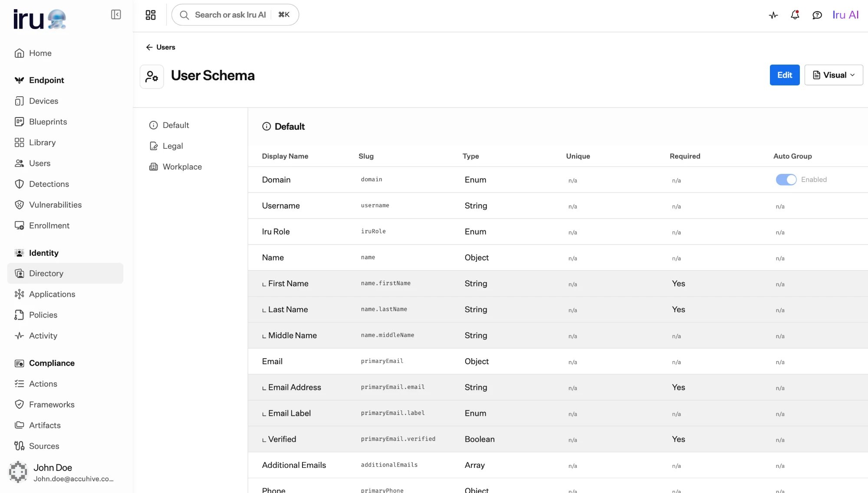Open notifications bell

click(x=795, y=15)
